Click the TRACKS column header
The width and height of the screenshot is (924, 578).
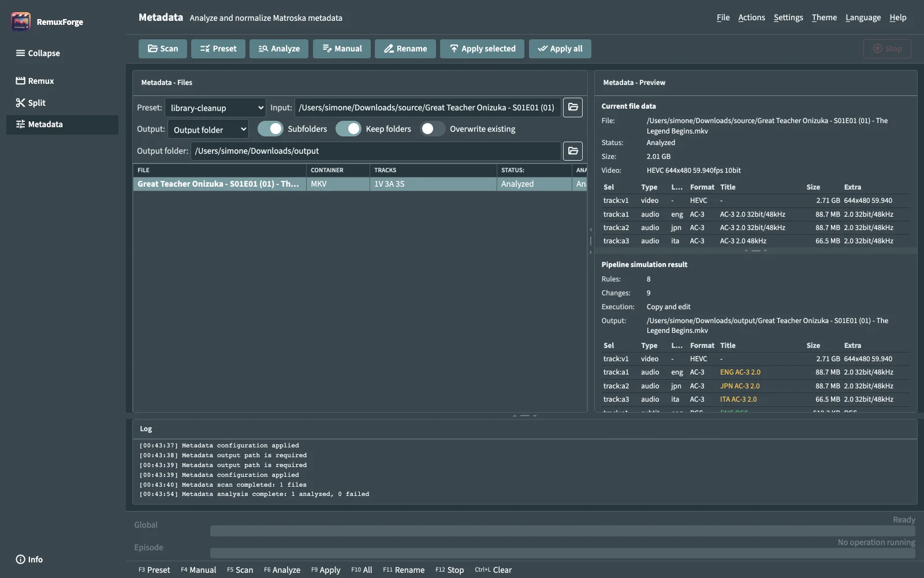(433, 170)
